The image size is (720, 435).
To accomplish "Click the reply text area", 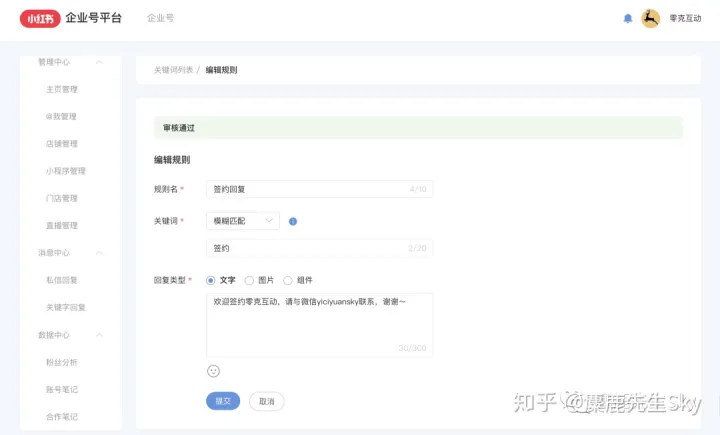I will click(319, 320).
